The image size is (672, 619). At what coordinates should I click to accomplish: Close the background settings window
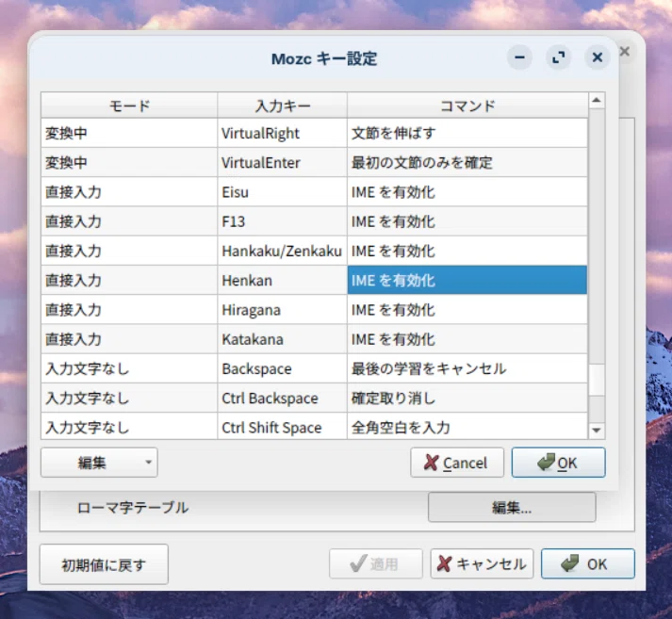[x=625, y=52]
